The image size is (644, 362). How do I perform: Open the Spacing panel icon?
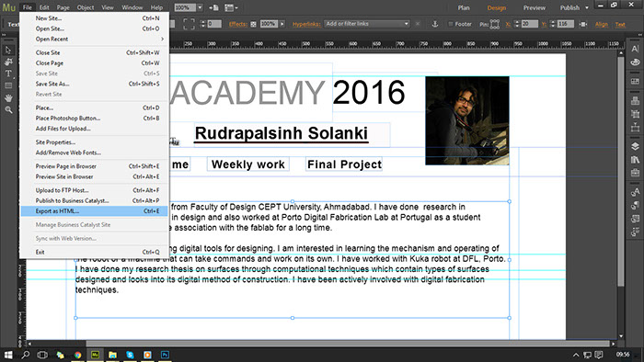[635, 128]
